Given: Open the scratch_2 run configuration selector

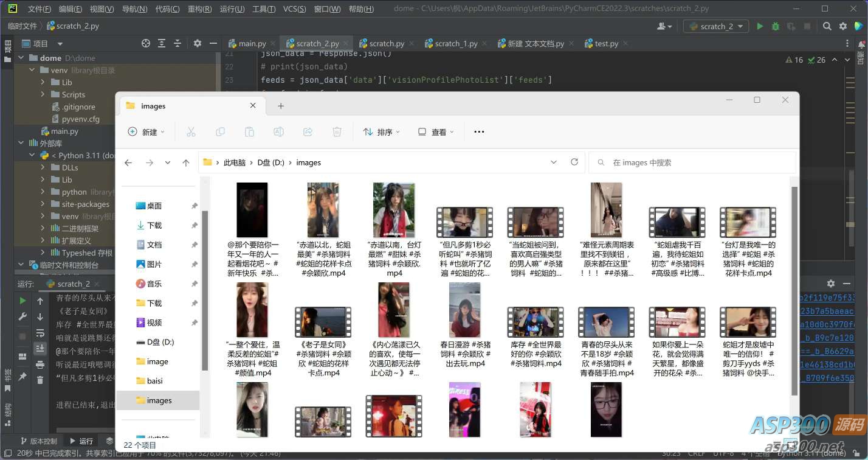Looking at the screenshot, I should (x=715, y=26).
